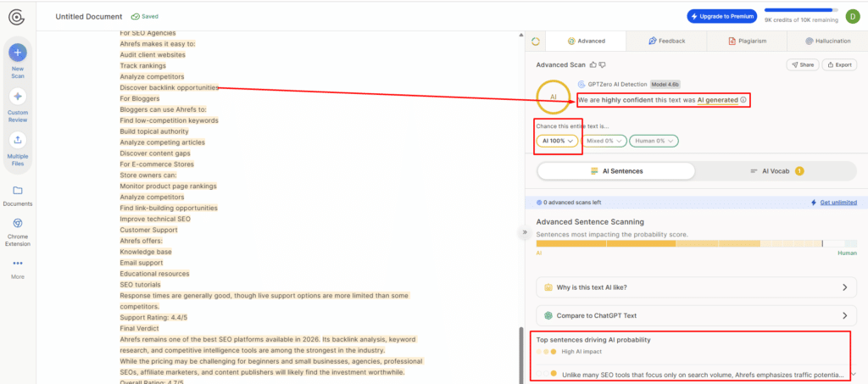
Task: Click the line 'Knowledge base'
Action: (x=146, y=252)
